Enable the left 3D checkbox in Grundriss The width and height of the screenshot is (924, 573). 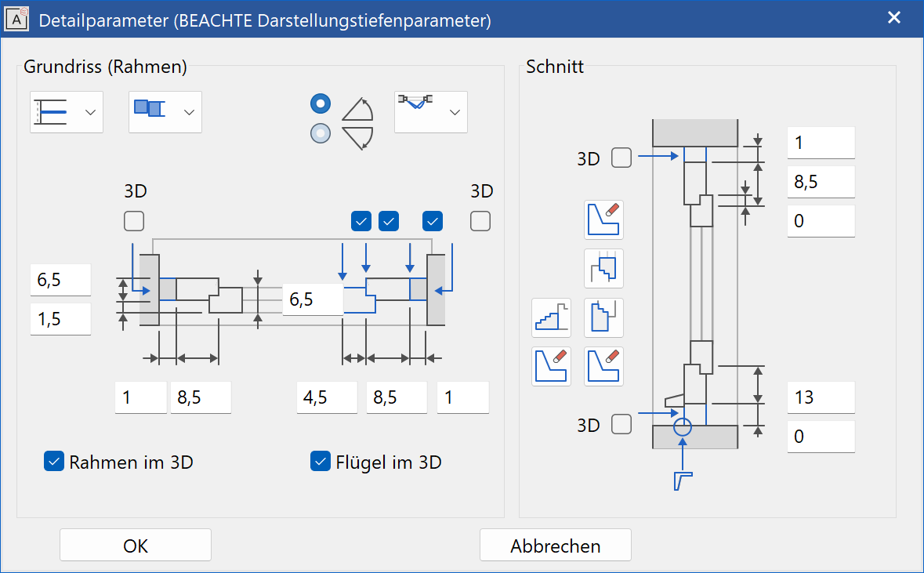134,221
